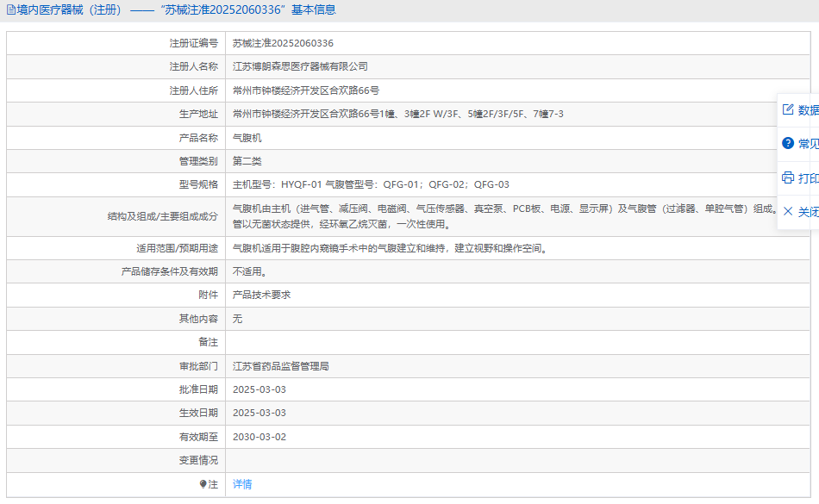Click registration number value 苏械注准20252060336

[283, 43]
